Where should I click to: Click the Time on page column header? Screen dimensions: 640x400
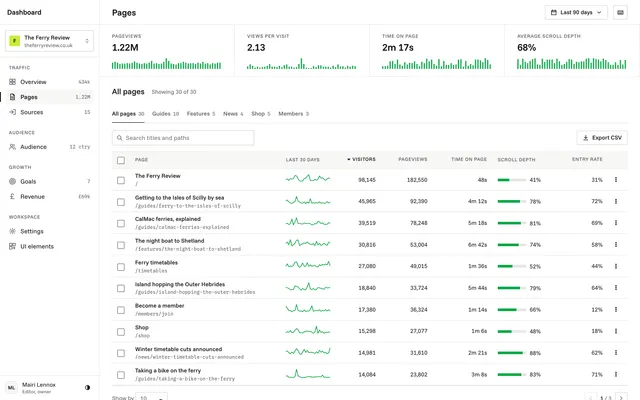tap(469, 159)
